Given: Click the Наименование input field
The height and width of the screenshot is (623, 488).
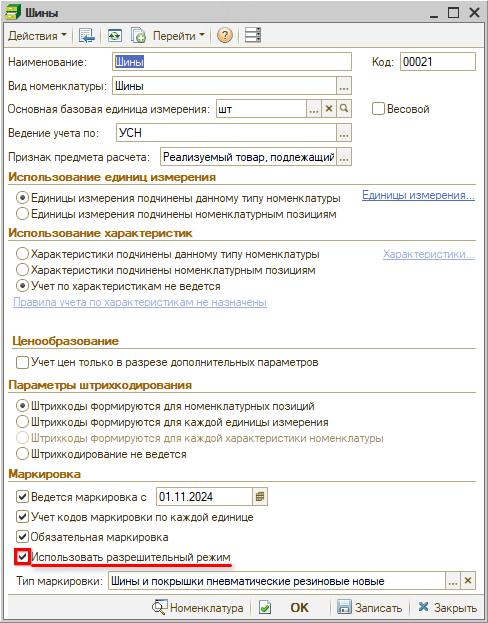Looking at the screenshot, I should 232,62.
